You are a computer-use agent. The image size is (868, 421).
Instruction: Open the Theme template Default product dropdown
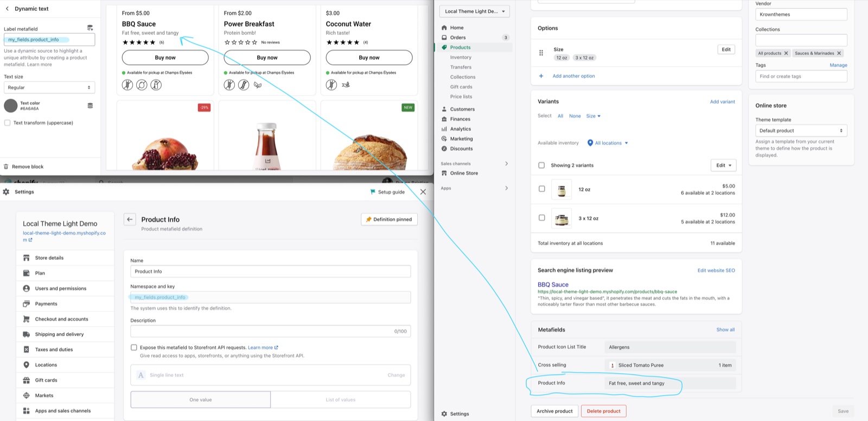click(x=801, y=131)
